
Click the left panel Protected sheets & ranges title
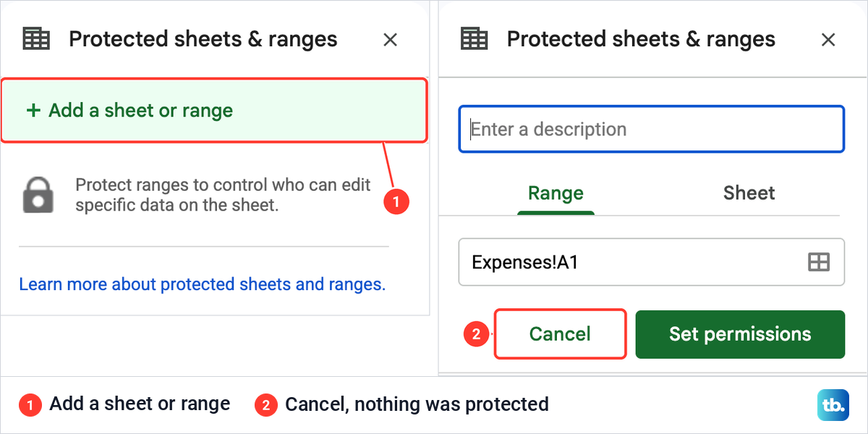[203, 39]
